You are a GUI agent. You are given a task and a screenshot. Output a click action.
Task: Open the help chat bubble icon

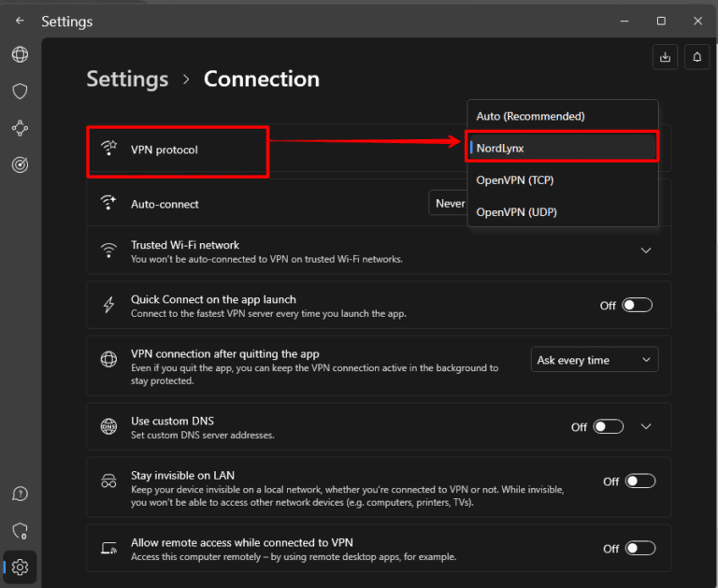tap(20, 494)
